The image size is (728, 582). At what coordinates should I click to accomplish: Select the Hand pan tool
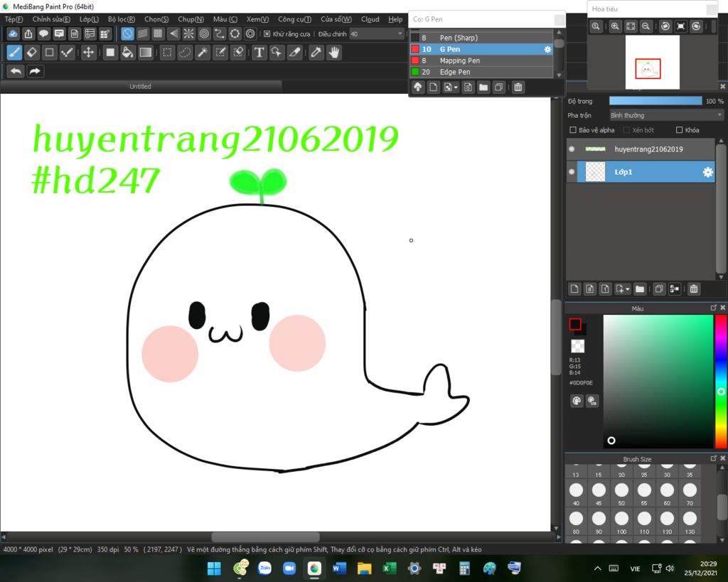click(x=334, y=53)
